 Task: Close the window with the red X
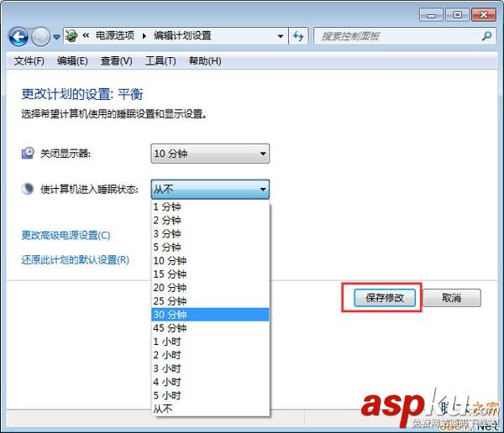point(484,15)
